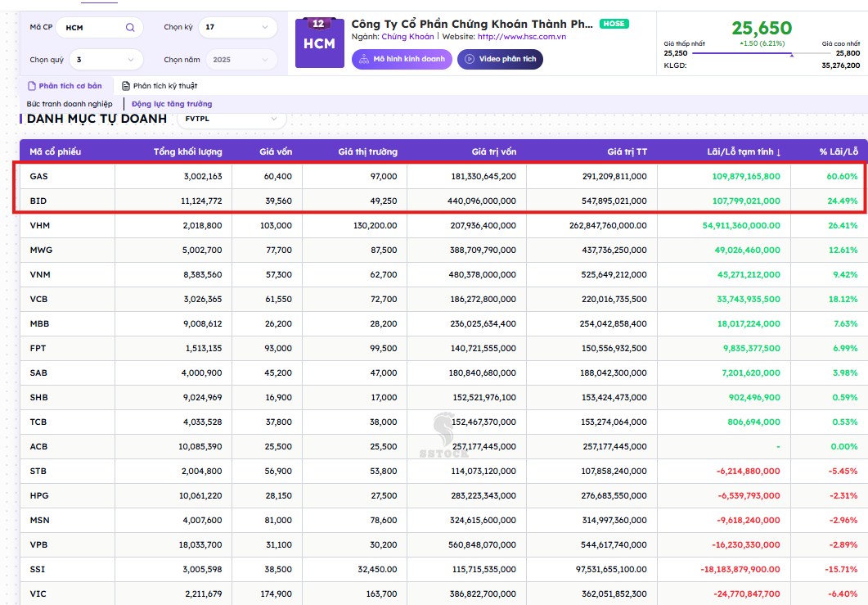
Task: Select the Động lực tăng trưởng tab
Action: (x=172, y=104)
